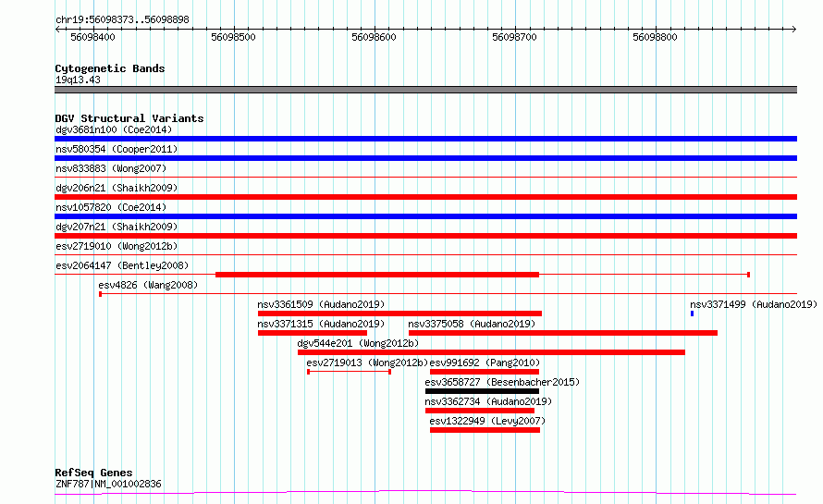Open nsv1057820 (Coe2014) variant label
This screenshot has height=504, width=823.
[111, 207]
